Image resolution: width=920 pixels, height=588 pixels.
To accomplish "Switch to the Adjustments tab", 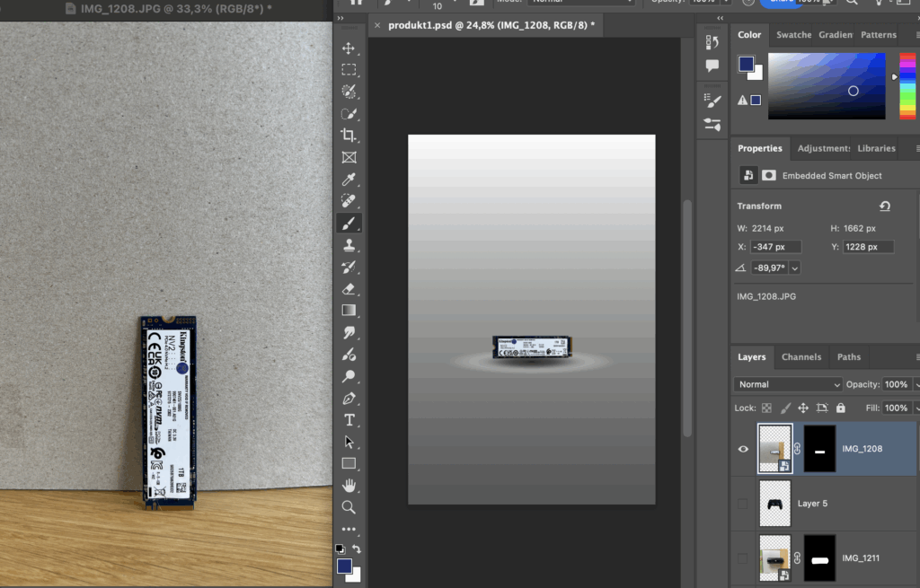I will [x=824, y=148].
